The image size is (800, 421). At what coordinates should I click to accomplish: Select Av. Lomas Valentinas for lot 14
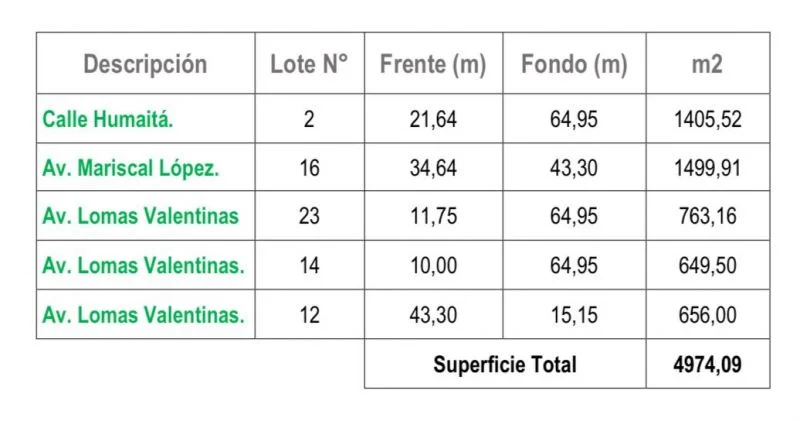[x=143, y=266]
